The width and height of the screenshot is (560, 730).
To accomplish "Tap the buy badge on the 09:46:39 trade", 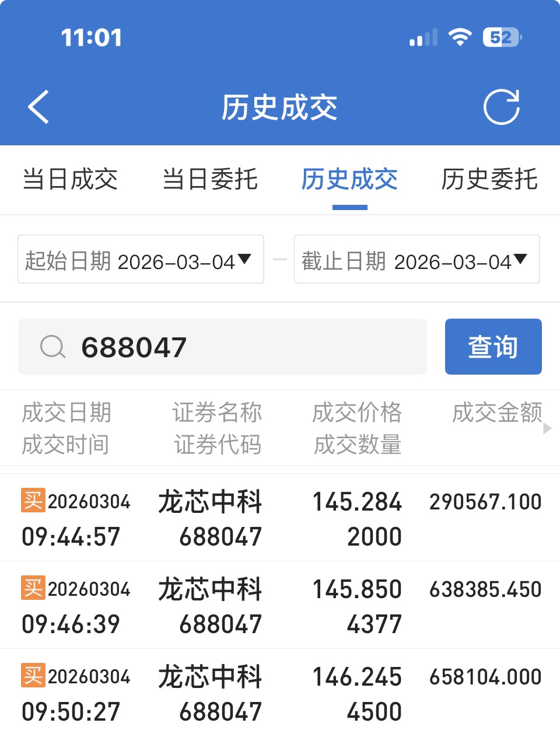I will pyautogui.click(x=33, y=588).
